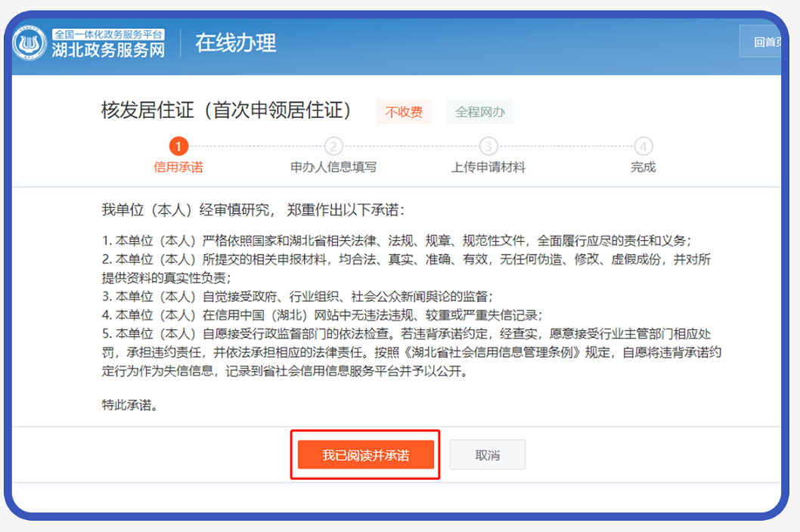The height and width of the screenshot is (532, 800).
Task: Click the orange 不收费 tag
Action: click(404, 113)
